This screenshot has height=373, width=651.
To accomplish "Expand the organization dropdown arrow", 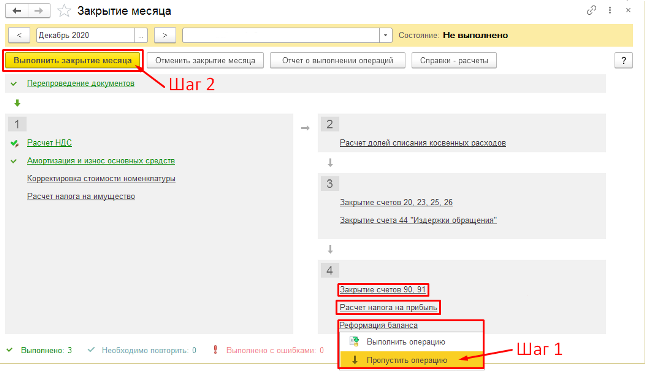I will (x=386, y=35).
